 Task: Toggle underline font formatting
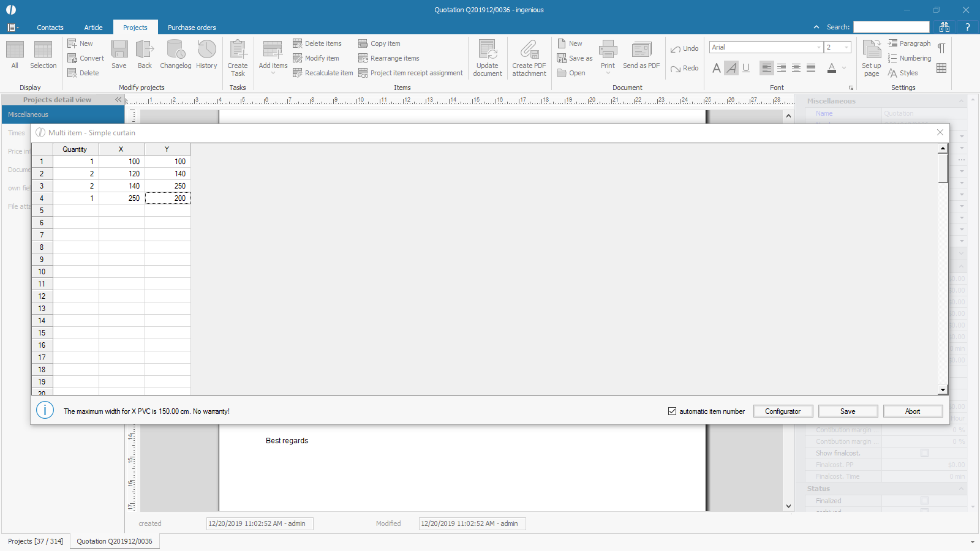tap(746, 68)
